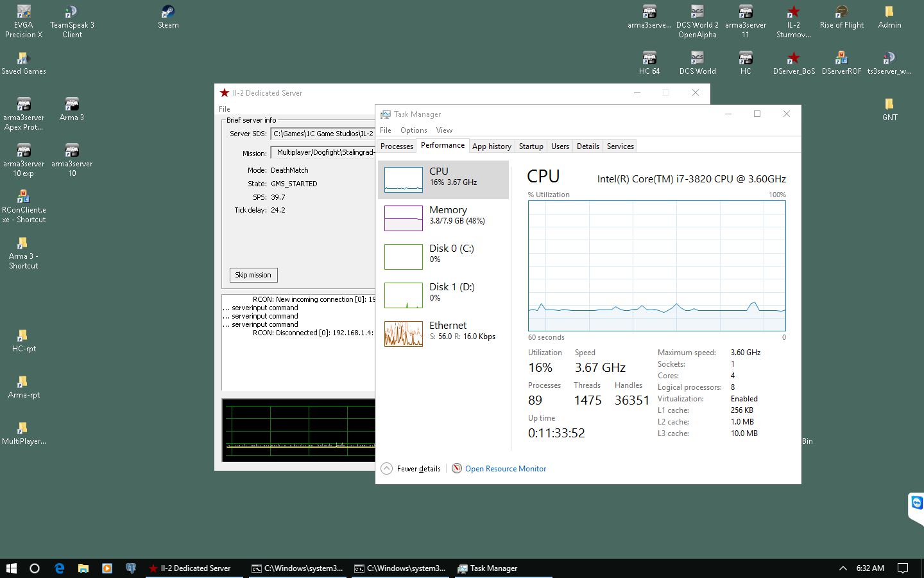
Task: Click the DeathMatch mode value
Action: pyautogui.click(x=289, y=170)
